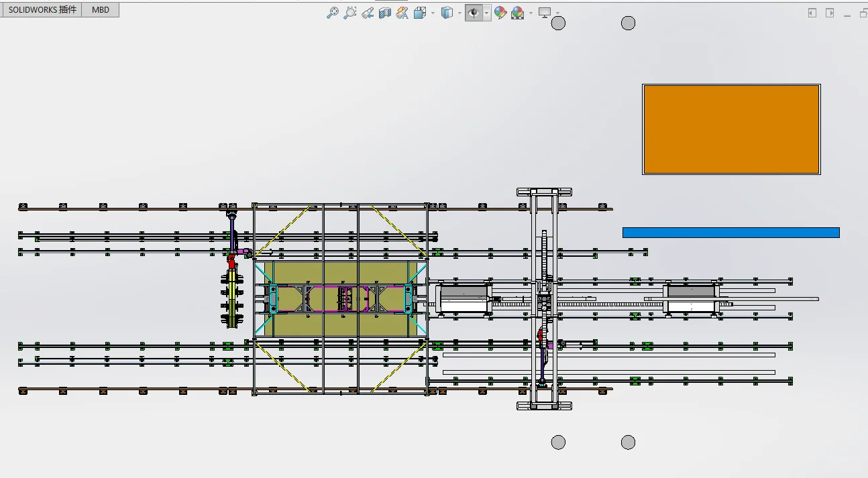Click the Previous View icon
This screenshot has height=478, width=868.
pyautogui.click(x=367, y=13)
